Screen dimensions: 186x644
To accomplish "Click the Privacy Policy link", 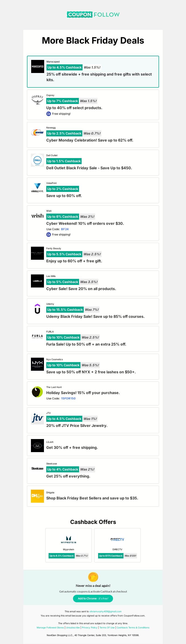I will pyautogui.click(x=90, y=627).
